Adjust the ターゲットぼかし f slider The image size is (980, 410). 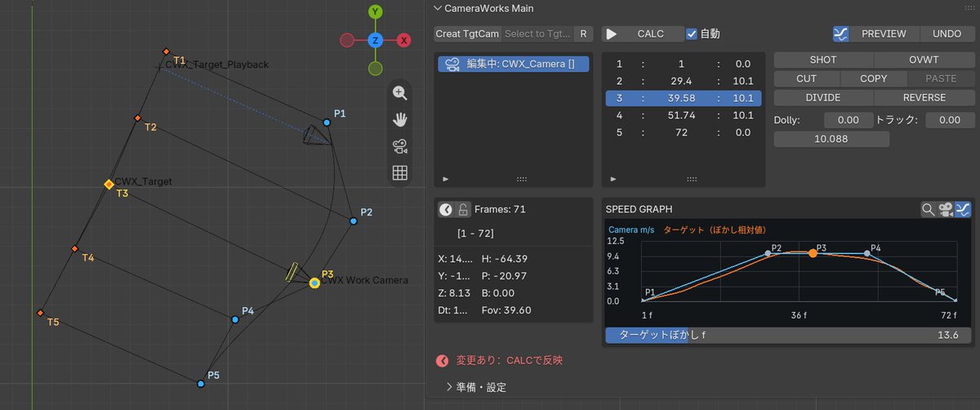click(x=788, y=335)
